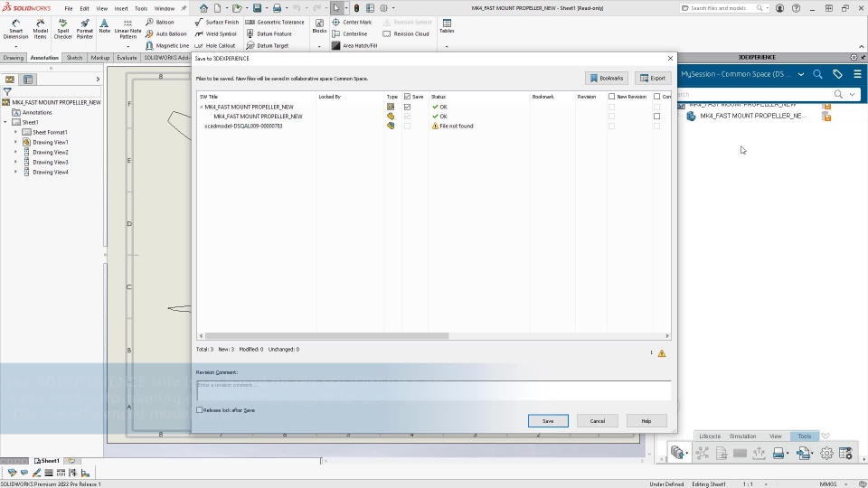
Task: Add a Balloon annotation
Action: (159, 22)
